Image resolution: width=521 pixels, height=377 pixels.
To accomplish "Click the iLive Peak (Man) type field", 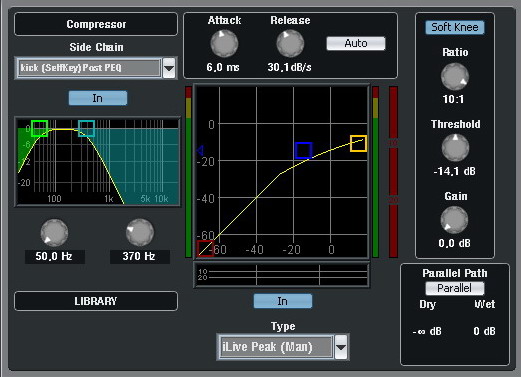I will coord(276,347).
